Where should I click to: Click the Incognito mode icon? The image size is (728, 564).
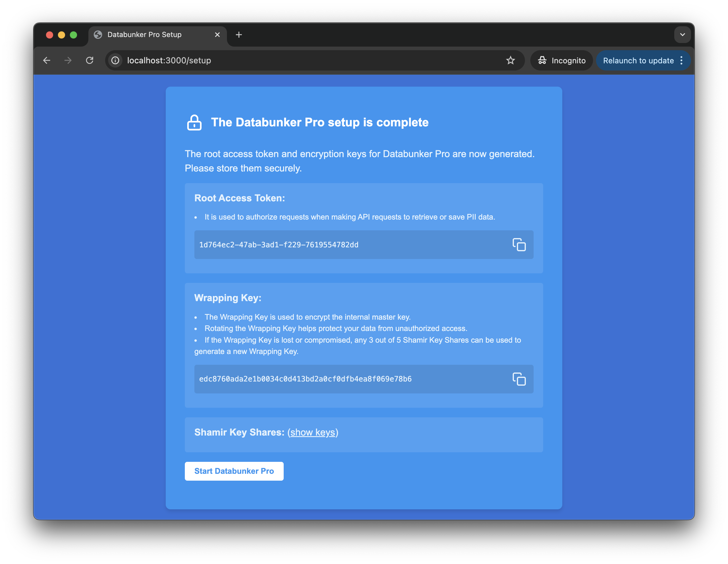[541, 60]
